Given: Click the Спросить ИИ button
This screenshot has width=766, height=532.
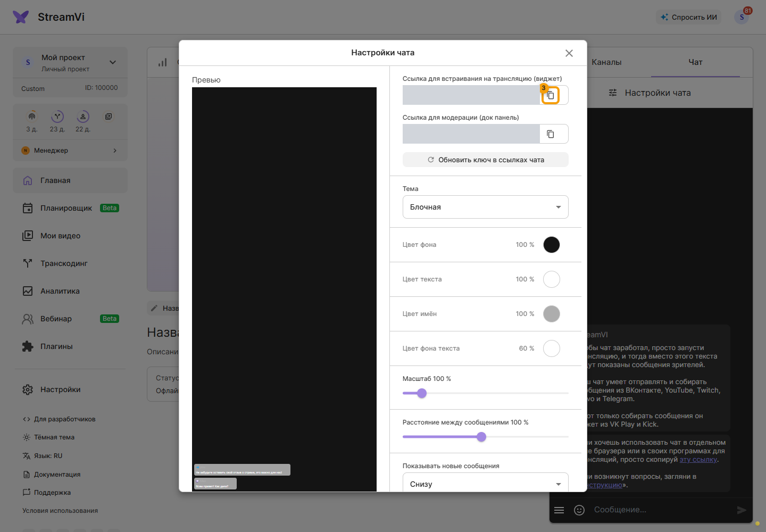Looking at the screenshot, I should coord(689,17).
